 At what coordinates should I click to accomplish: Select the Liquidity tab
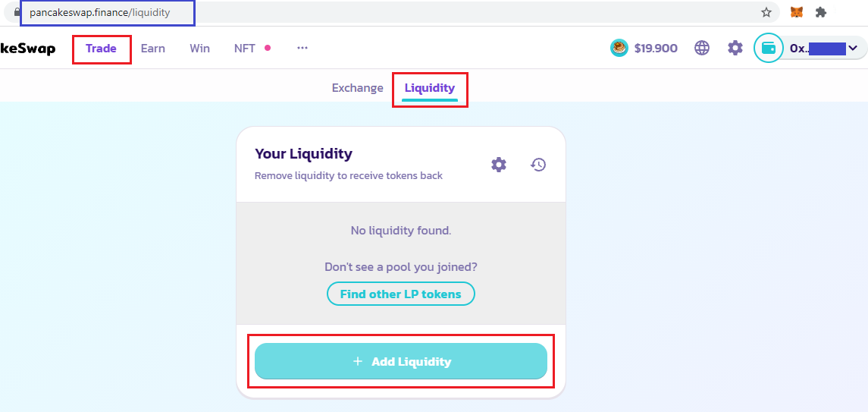pos(429,88)
